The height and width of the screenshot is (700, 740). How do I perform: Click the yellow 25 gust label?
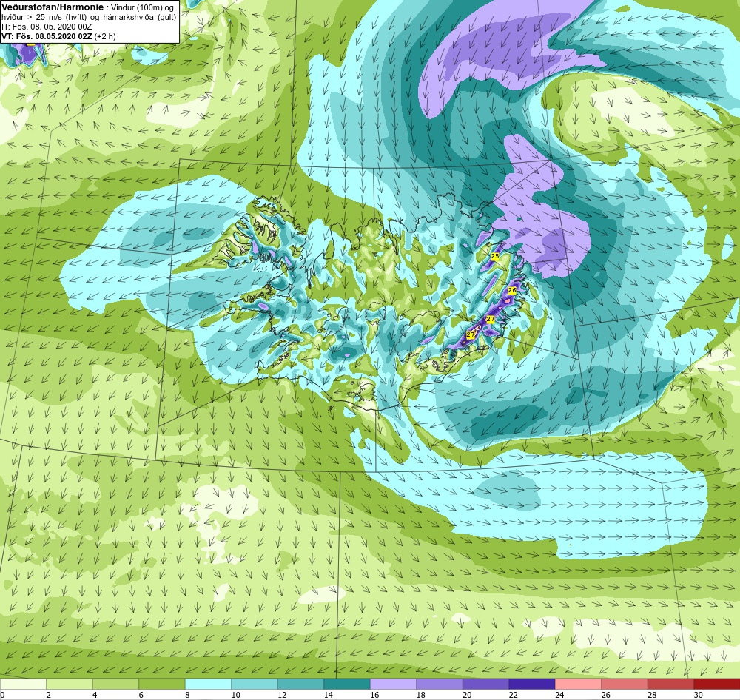pos(494,256)
